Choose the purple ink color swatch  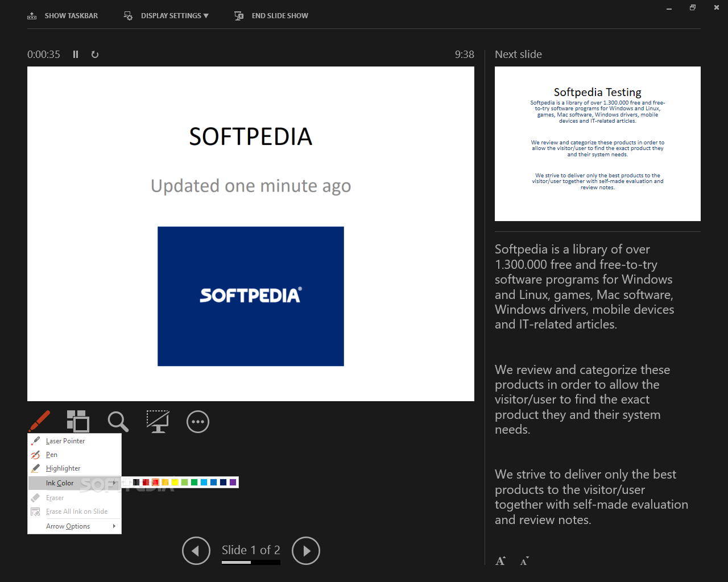(x=233, y=482)
